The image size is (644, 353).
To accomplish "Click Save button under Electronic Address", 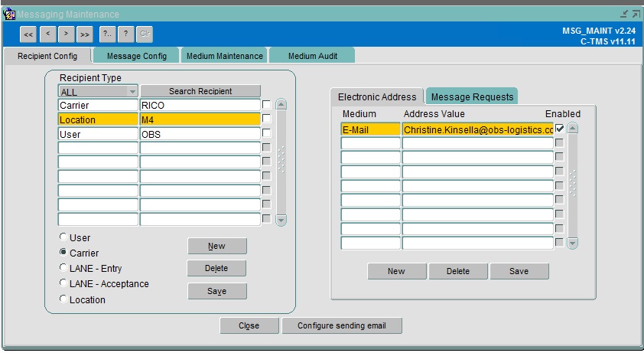I will point(519,272).
